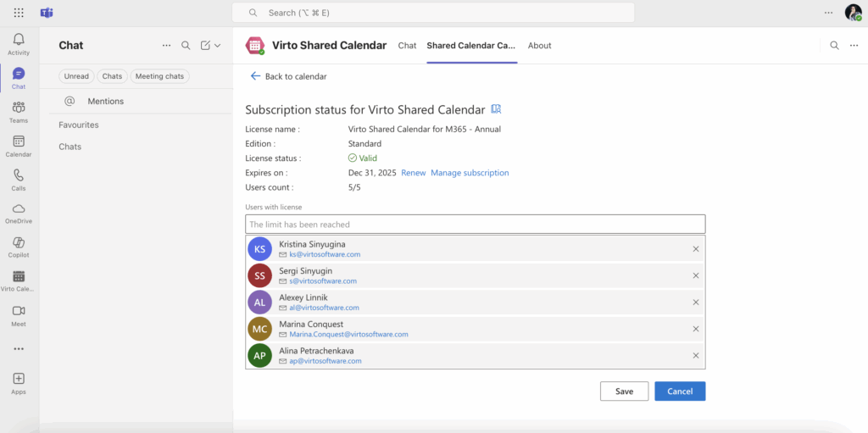Click the Renew link
This screenshot has height=433, width=868.
414,173
